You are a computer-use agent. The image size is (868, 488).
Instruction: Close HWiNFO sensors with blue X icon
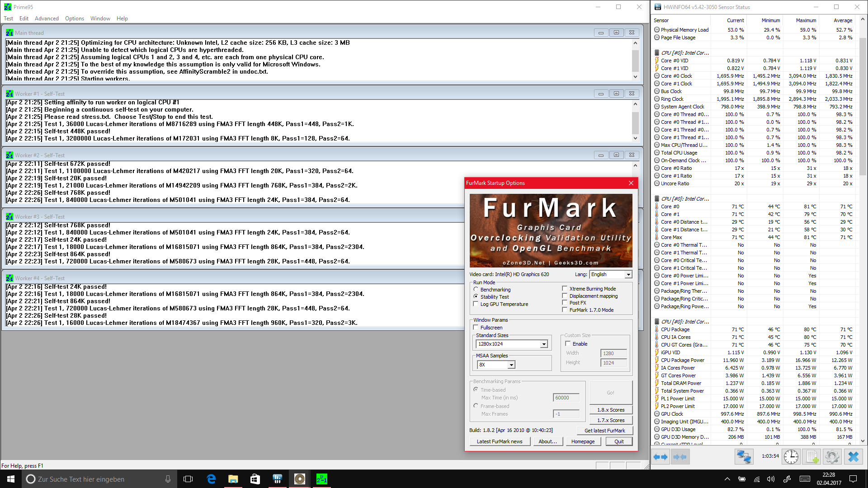pos(854,457)
